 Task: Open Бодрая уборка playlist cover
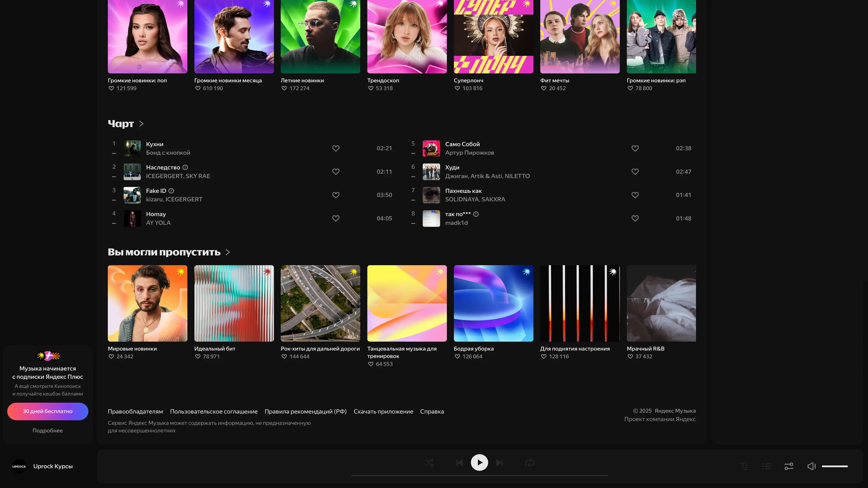tap(493, 303)
